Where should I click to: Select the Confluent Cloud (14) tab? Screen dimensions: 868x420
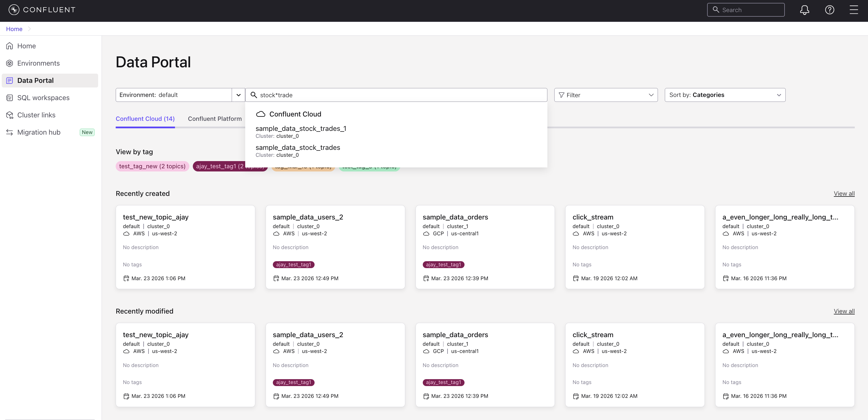point(145,119)
